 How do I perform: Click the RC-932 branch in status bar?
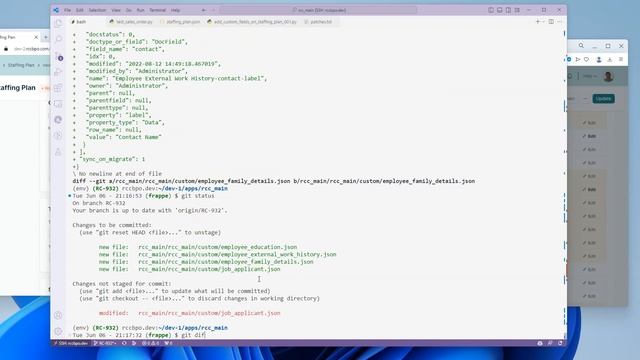point(104,343)
